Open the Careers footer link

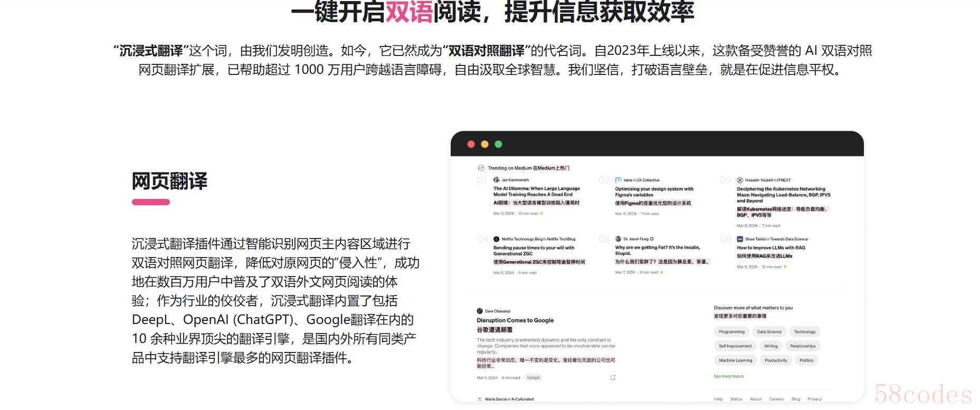pos(776,399)
